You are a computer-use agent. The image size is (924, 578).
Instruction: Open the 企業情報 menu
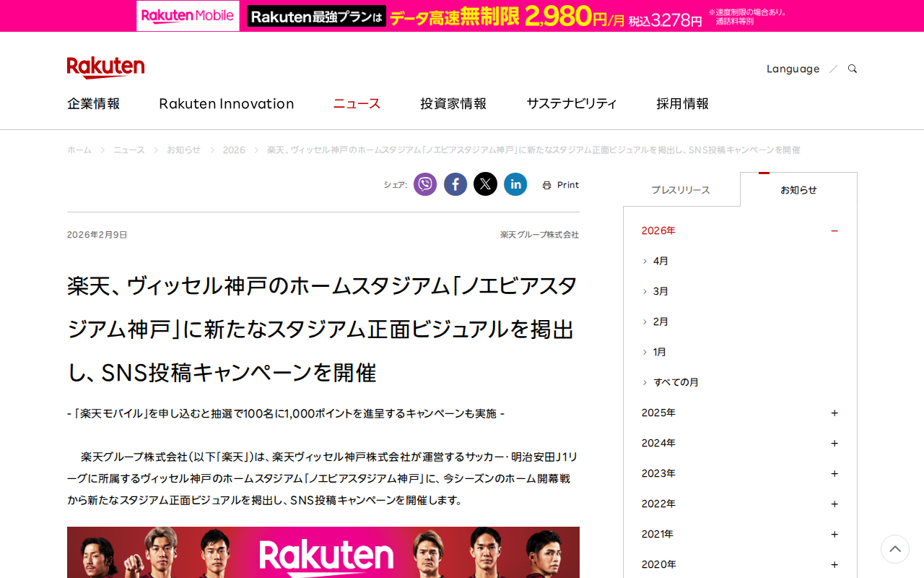click(x=94, y=103)
